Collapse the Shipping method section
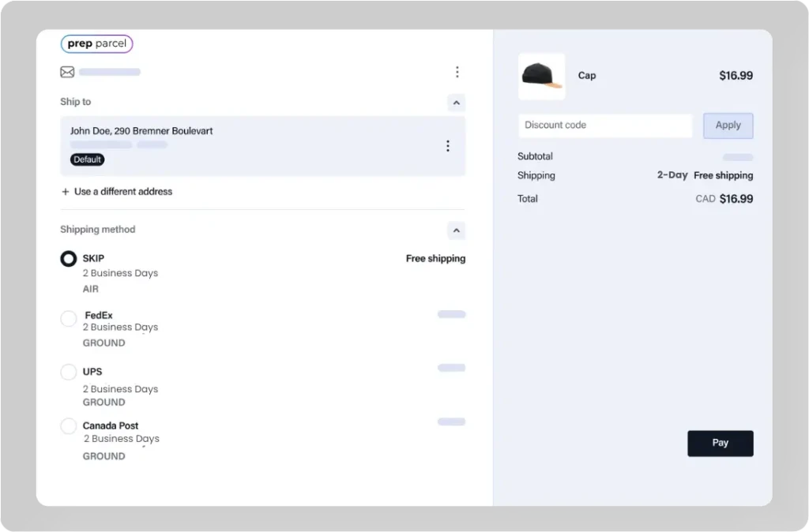 click(456, 230)
